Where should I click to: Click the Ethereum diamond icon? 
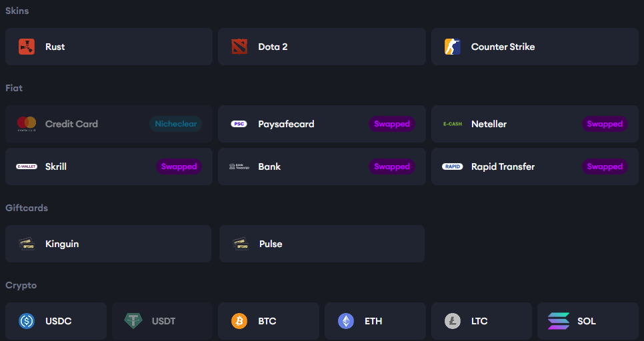pyautogui.click(x=346, y=321)
